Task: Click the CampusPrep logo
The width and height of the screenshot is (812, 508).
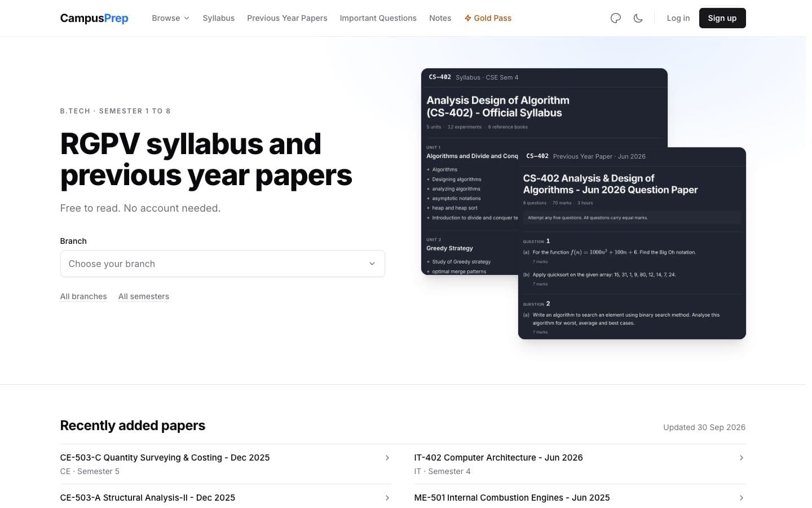Action: pyautogui.click(x=94, y=18)
